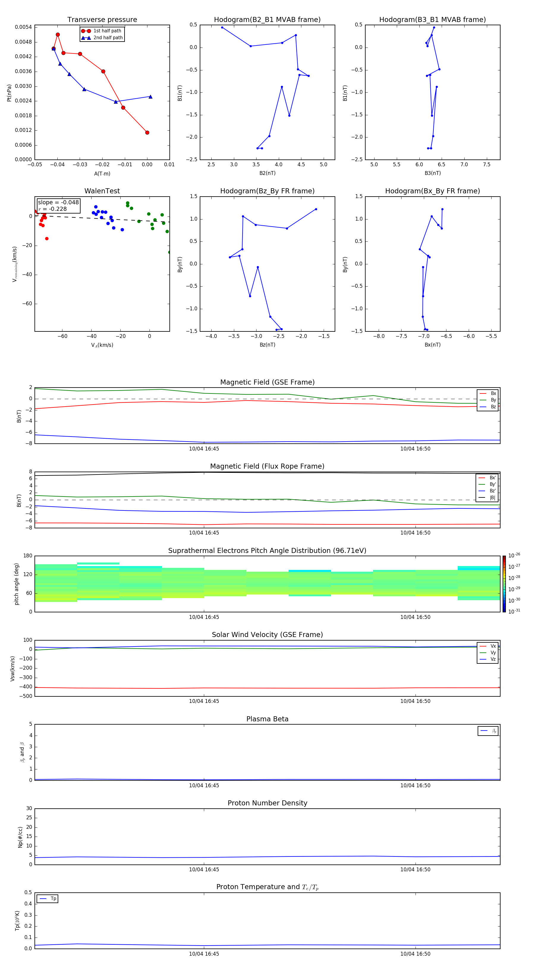Image resolution: width=535 pixels, height=980 pixels.
Task: Click the Suprathermal Electrons Pitch Angle Distribution title
Action: coord(267,551)
